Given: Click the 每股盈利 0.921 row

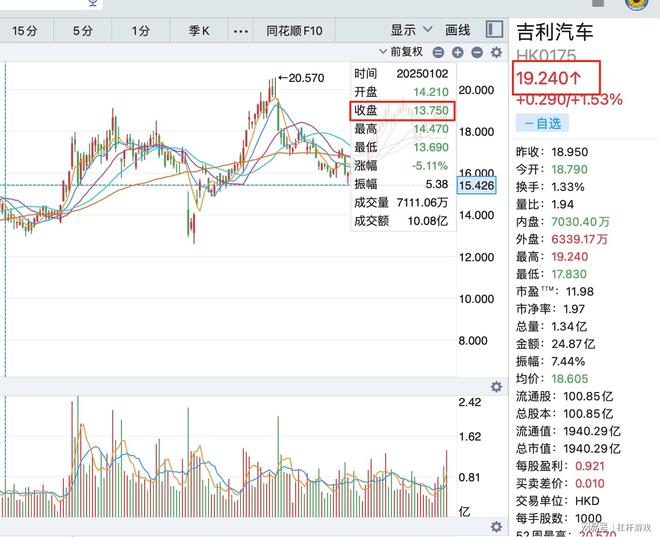Looking at the screenshot, I should pyautogui.click(x=560, y=466).
